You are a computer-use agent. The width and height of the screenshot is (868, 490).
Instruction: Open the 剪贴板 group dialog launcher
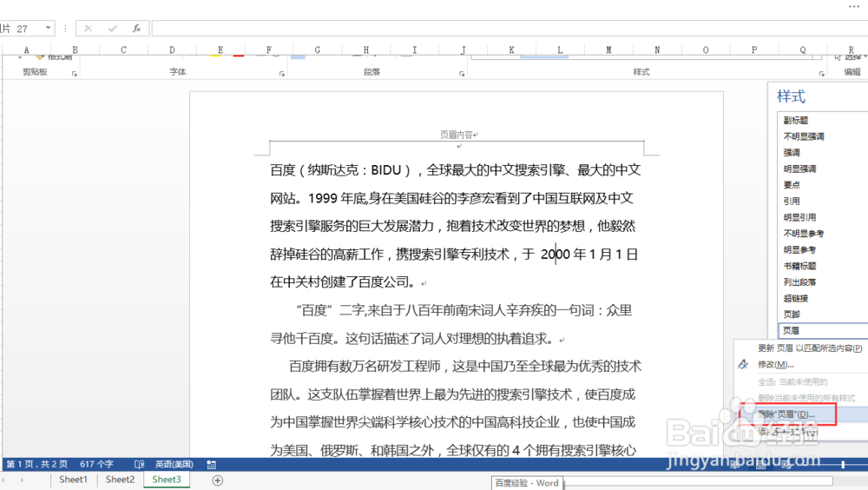(x=74, y=74)
